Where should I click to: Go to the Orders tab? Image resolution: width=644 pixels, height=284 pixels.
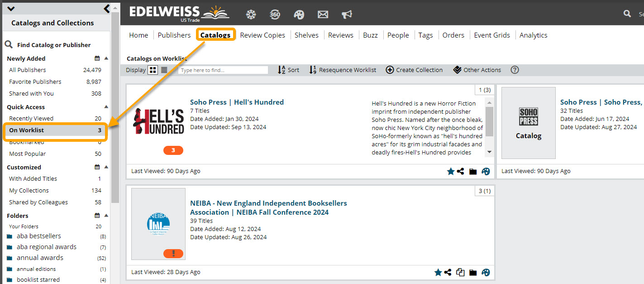453,35
